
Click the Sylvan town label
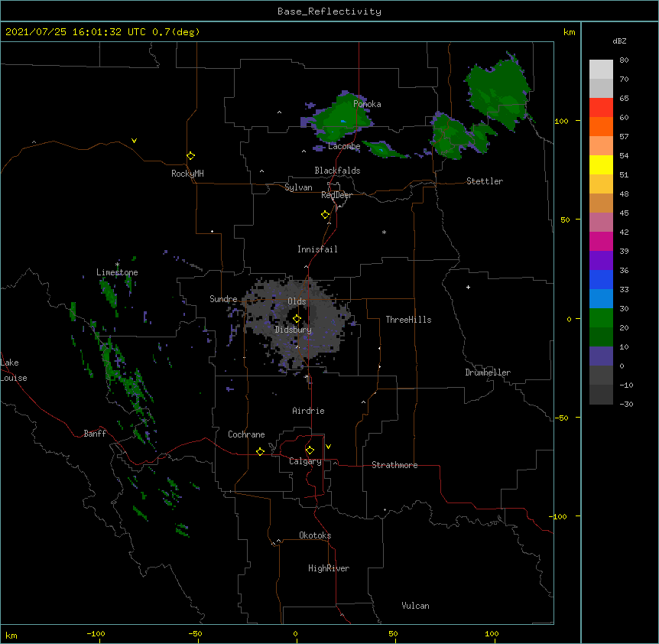pyautogui.click(x=298, y=187)
